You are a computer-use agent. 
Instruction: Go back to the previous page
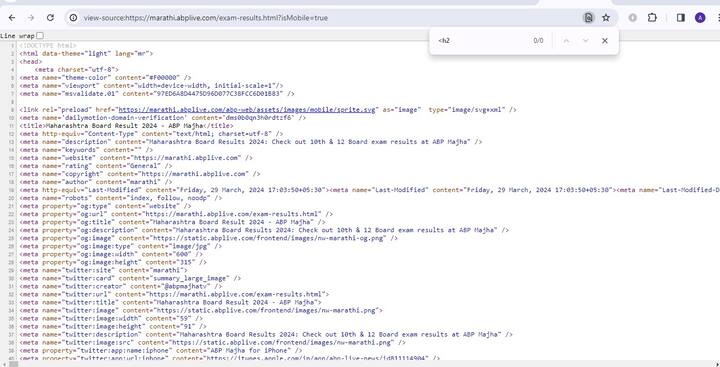[x=12, y=18]
